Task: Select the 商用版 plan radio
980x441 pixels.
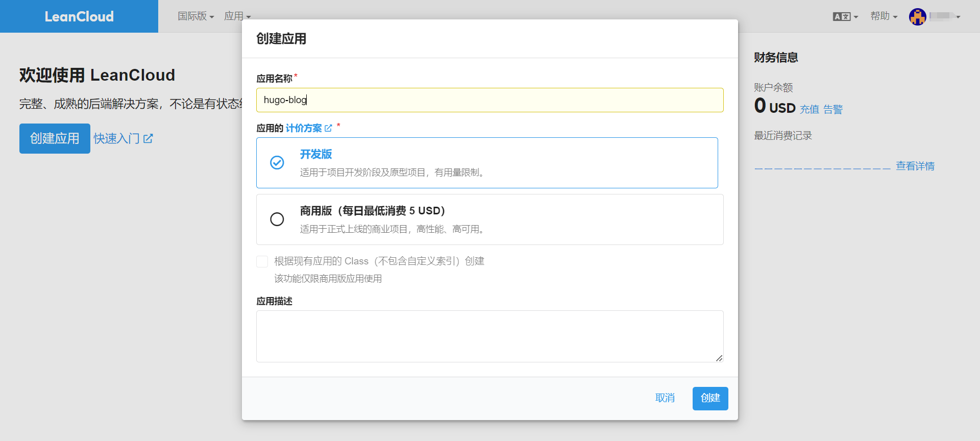Action: [x=277, y=219]
